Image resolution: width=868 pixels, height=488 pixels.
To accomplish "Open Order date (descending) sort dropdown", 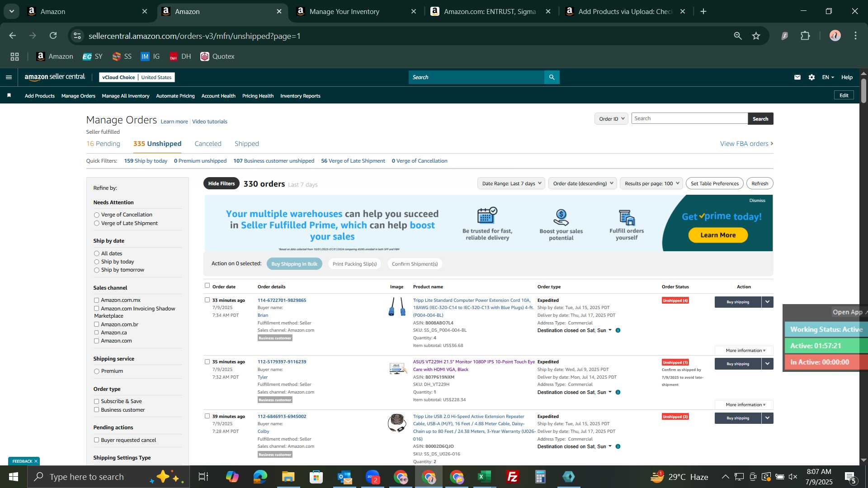I will [x=583, y=183].
